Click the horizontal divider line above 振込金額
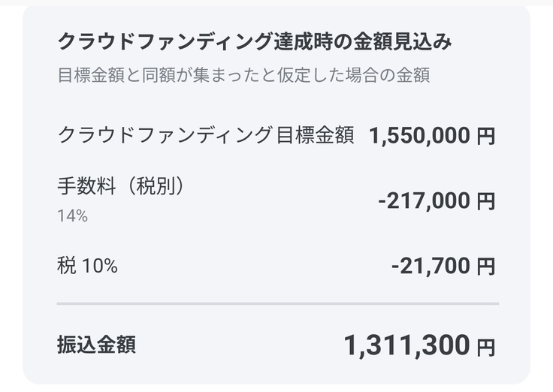Screen dimensions: 553x392 pyautogui.click(x=277, y=304)
